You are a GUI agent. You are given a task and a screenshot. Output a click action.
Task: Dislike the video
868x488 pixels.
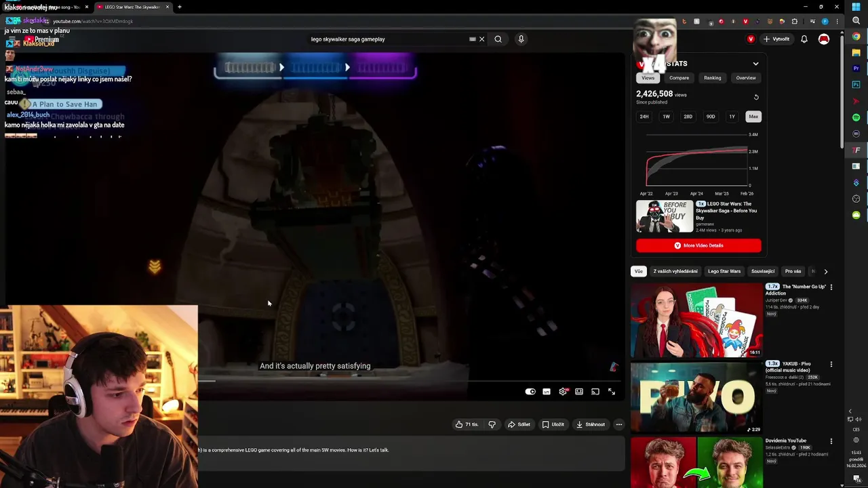[x=492, y=424]
